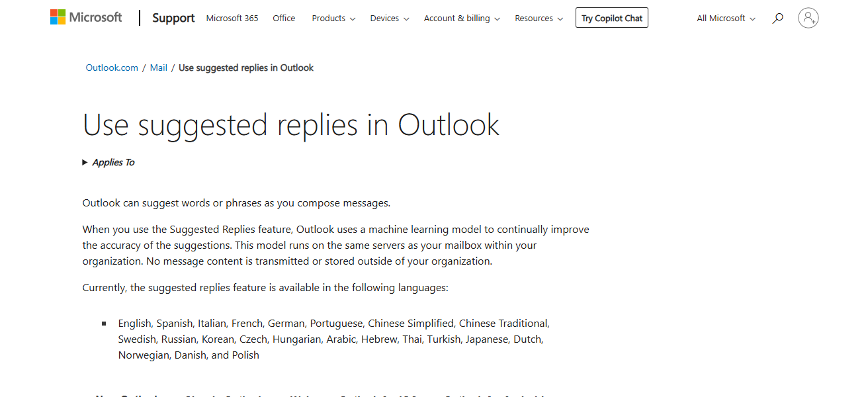Select the page heading Use suggested replies

pos(290,124)
